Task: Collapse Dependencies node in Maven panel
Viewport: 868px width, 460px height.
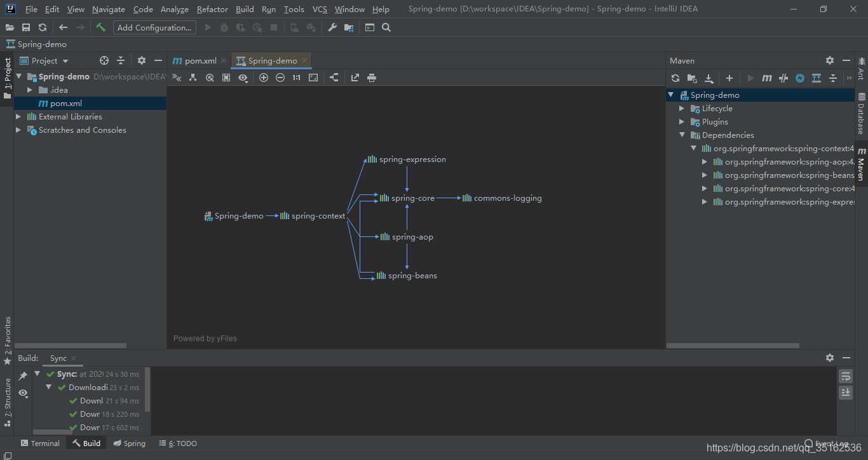Action: [682, 135]
